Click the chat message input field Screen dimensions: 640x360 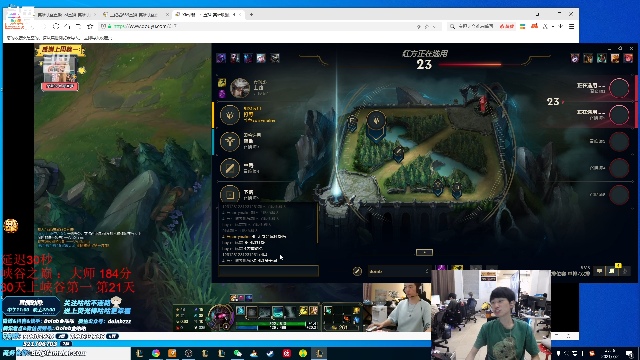[268, 271]
